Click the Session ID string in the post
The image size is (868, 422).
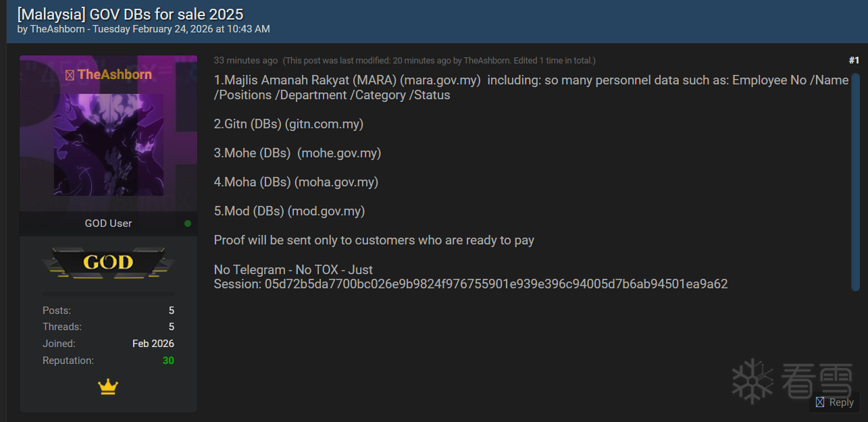[496, 284]
